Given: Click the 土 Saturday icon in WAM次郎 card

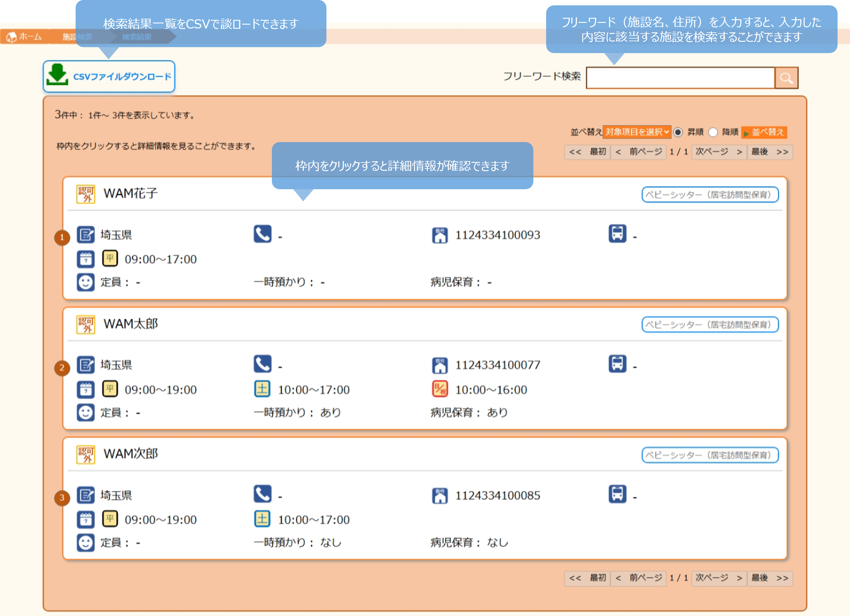Looking at the screenshot, I should [x=262, y=519].
